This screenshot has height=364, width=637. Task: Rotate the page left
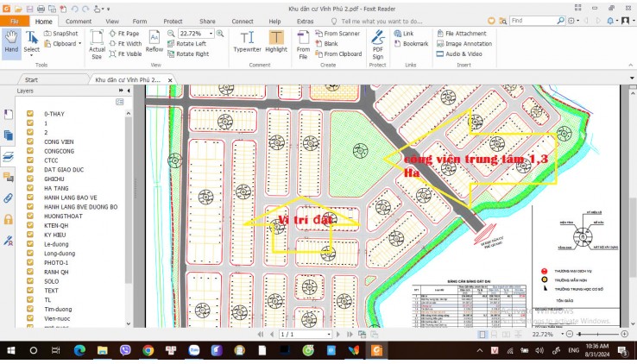(x=187, y=43)
